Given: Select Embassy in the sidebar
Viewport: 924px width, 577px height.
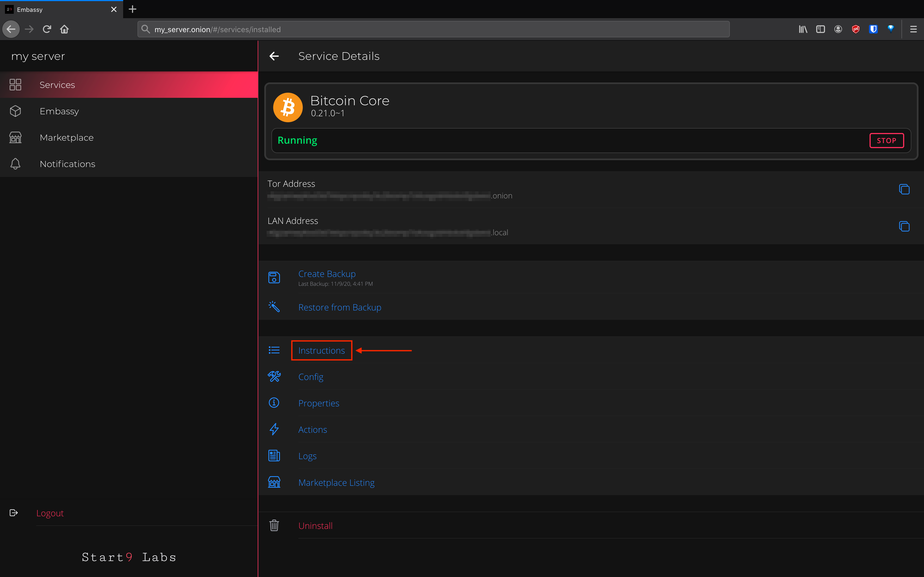Looking at the screenshot, I should tap(59, 111).
